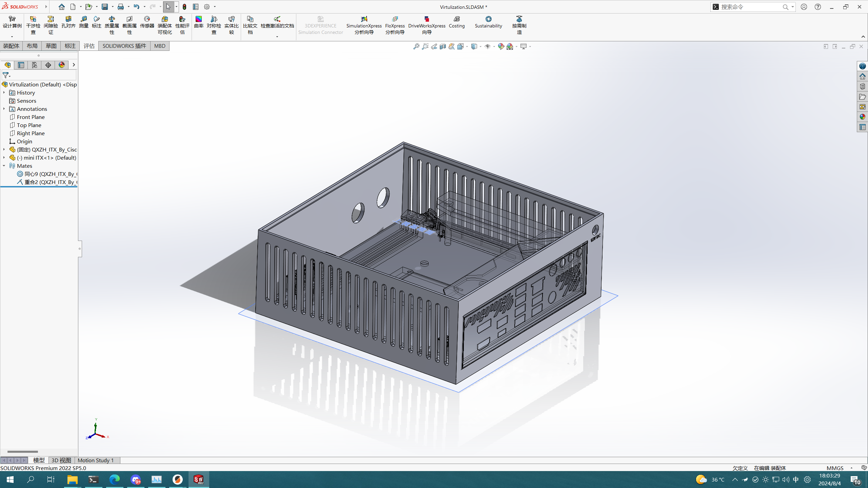This screenshot has height=488, width=868.
Task: Open the Save button dropdown arrow
Action: point(113,7)
